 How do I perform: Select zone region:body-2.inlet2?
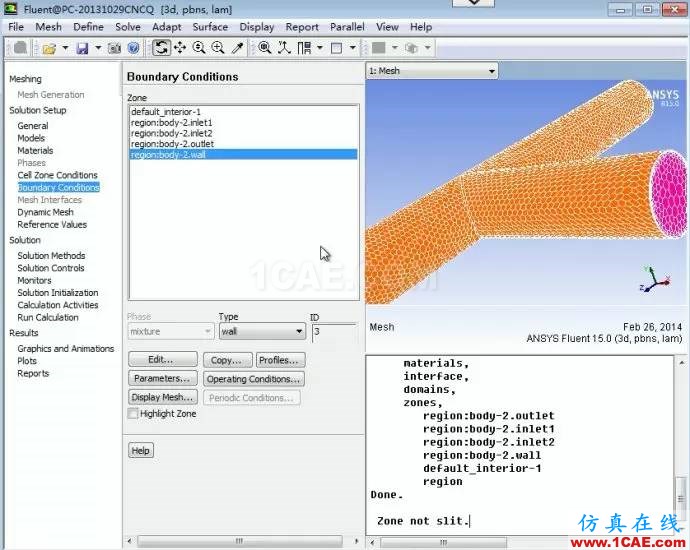243,133
